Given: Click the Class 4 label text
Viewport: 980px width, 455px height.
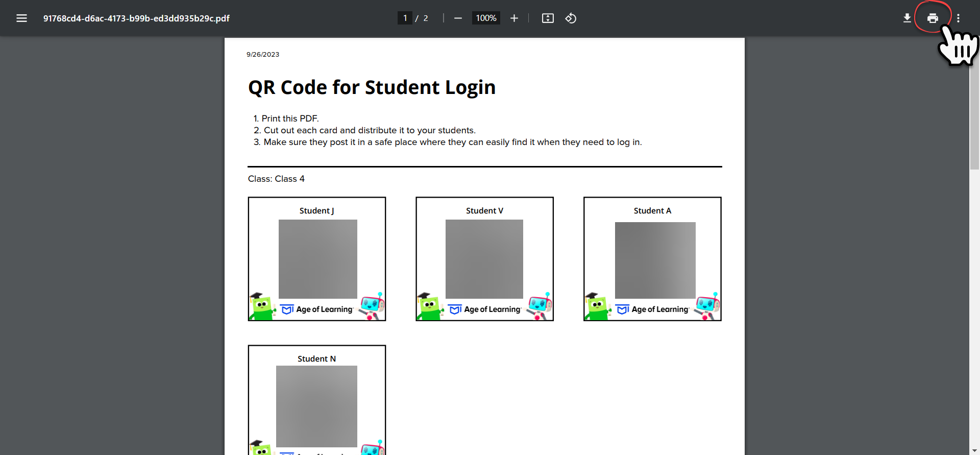Looking at the screenshot, I should pos(276,179).
